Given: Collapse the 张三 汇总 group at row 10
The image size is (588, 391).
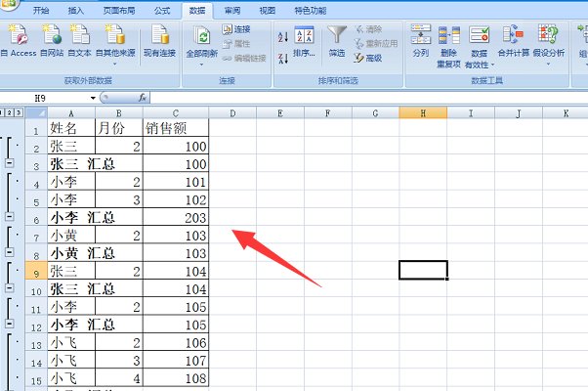Looking at the screenshot, I should (x=10, y=287).
